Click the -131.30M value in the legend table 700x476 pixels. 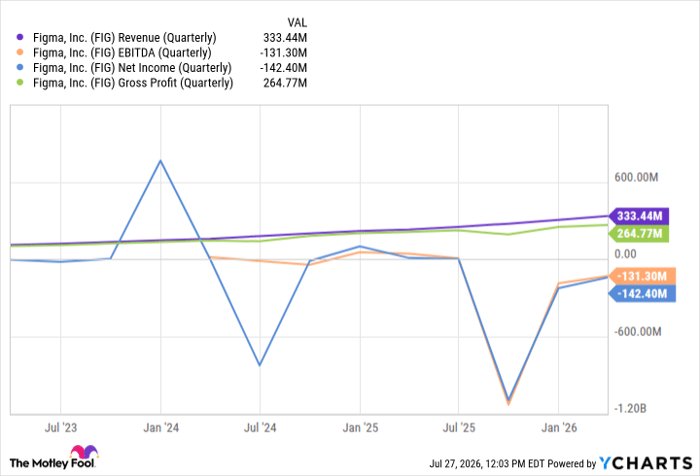(x=283, y=53)
